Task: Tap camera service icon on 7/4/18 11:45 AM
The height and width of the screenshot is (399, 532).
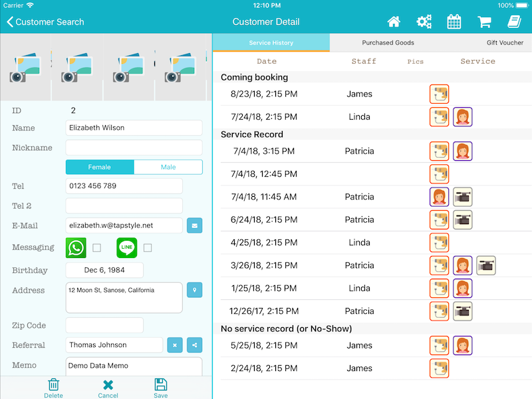Action: [x=463, y=197]
